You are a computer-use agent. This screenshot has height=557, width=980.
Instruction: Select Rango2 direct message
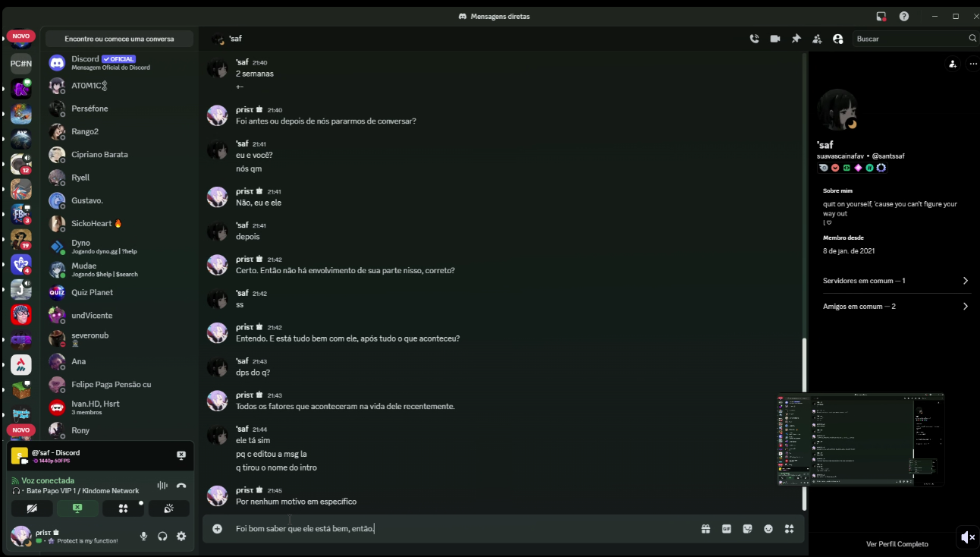click(x=120, y=131)
